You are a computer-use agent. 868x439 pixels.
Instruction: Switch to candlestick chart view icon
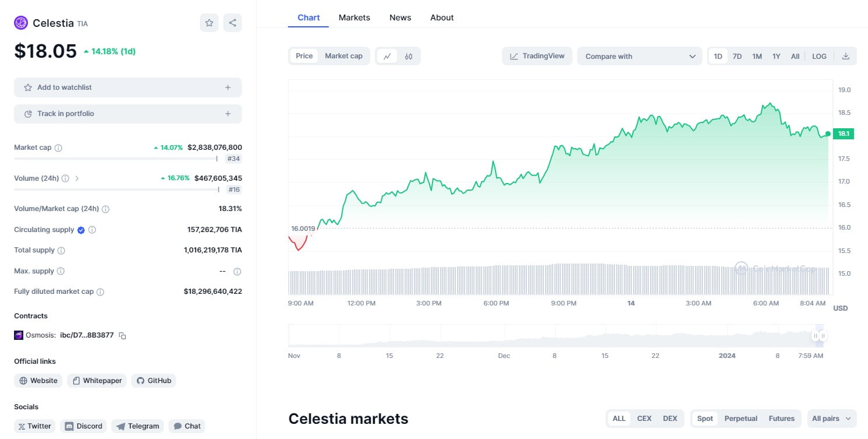pyautogui.click(x=409, y=56)
